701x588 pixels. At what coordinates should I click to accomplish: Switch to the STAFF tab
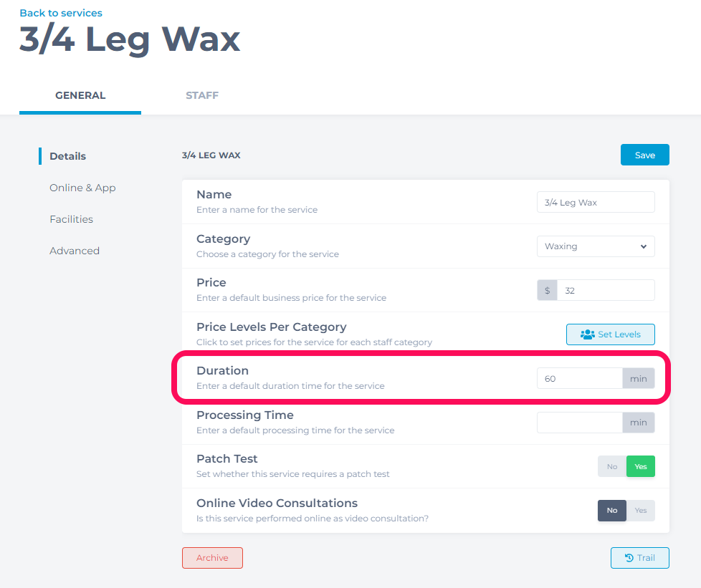202,95
